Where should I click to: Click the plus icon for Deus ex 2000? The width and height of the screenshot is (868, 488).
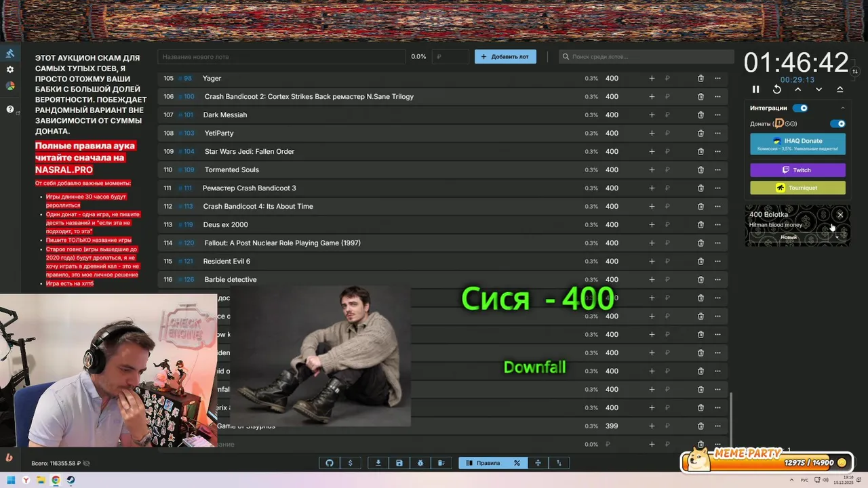click(x=652, y=225)
